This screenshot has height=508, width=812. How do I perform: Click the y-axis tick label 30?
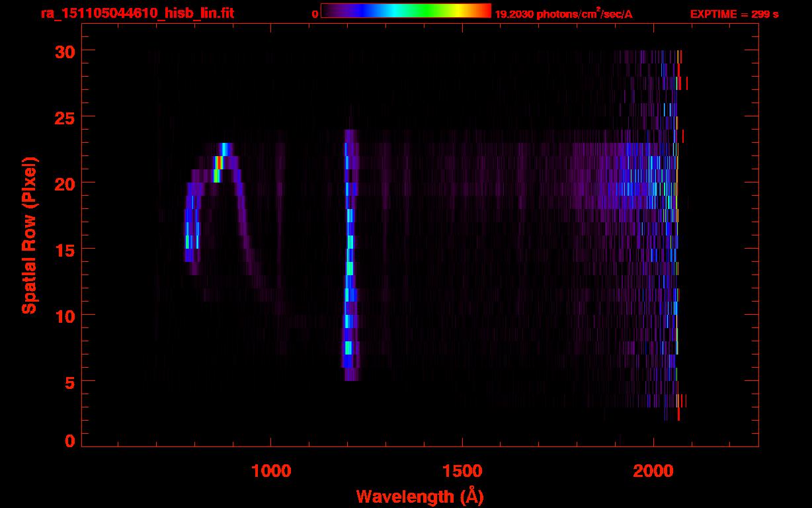(63, 51)
